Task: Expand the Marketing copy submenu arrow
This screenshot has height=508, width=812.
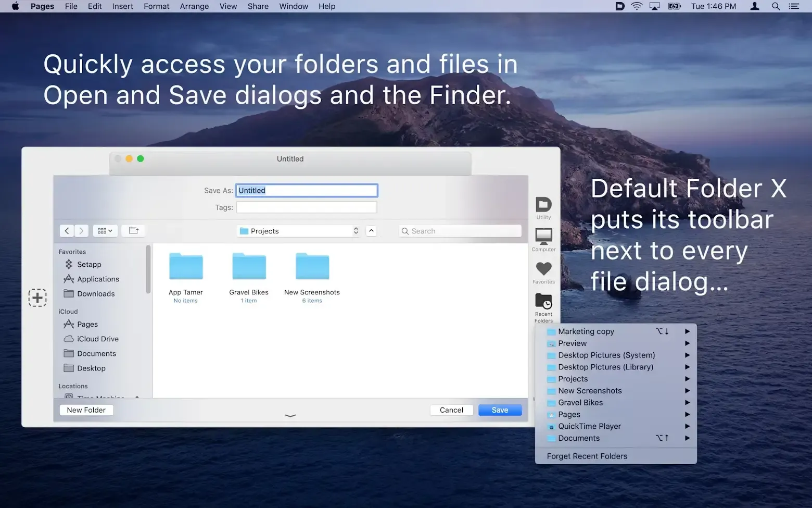Action: pos(687,331)
